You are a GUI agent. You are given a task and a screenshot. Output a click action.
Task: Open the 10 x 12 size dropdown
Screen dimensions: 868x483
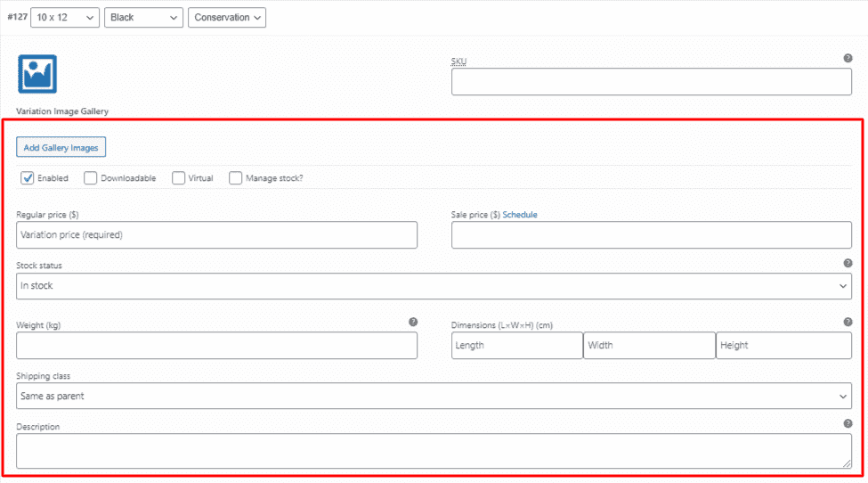click(x=65, y=17)
